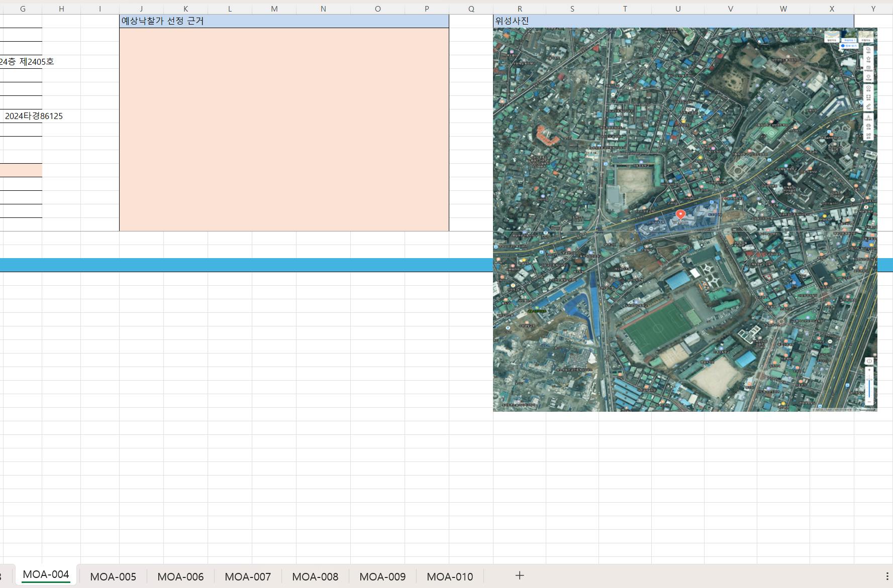
Task: Select the MOA-008 sheet tab
Action: click(315, 576)
